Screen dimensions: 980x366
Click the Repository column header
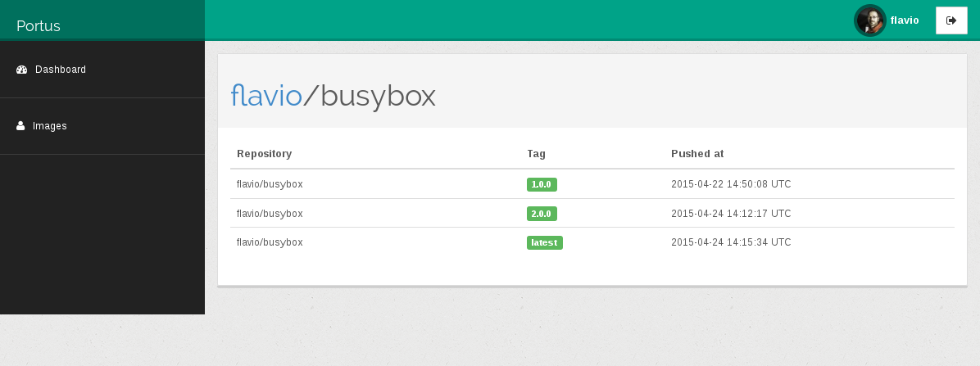[264, 154]
